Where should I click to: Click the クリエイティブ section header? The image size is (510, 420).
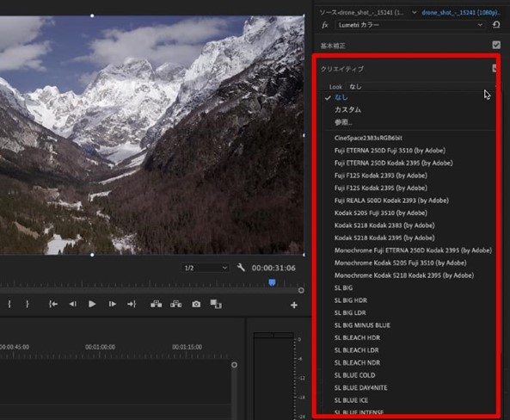[x=342, y=69]
